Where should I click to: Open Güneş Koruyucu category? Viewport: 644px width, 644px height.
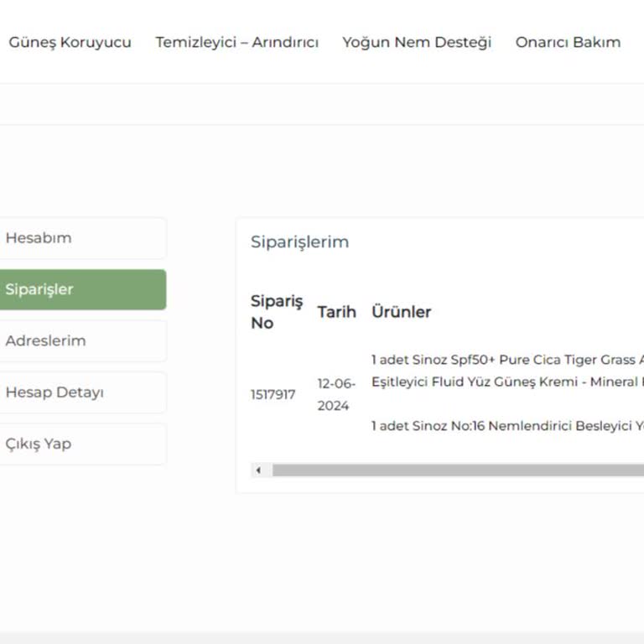70,42
